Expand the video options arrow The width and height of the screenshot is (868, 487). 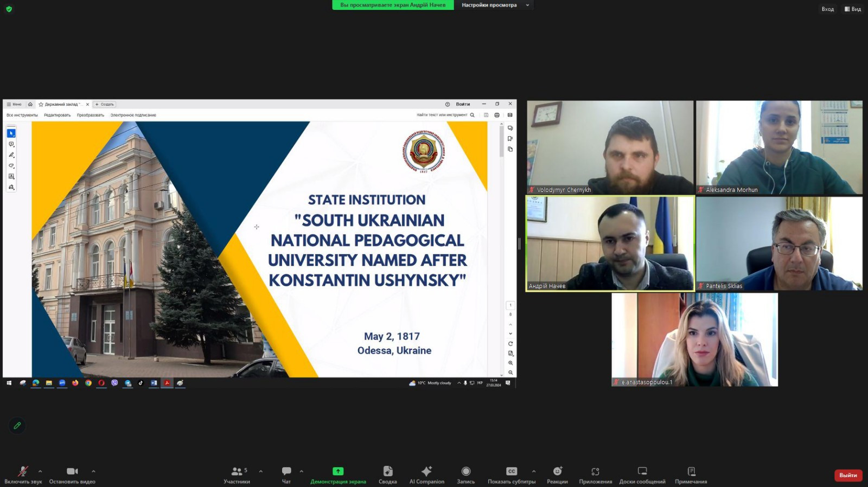tap(93, 471)
